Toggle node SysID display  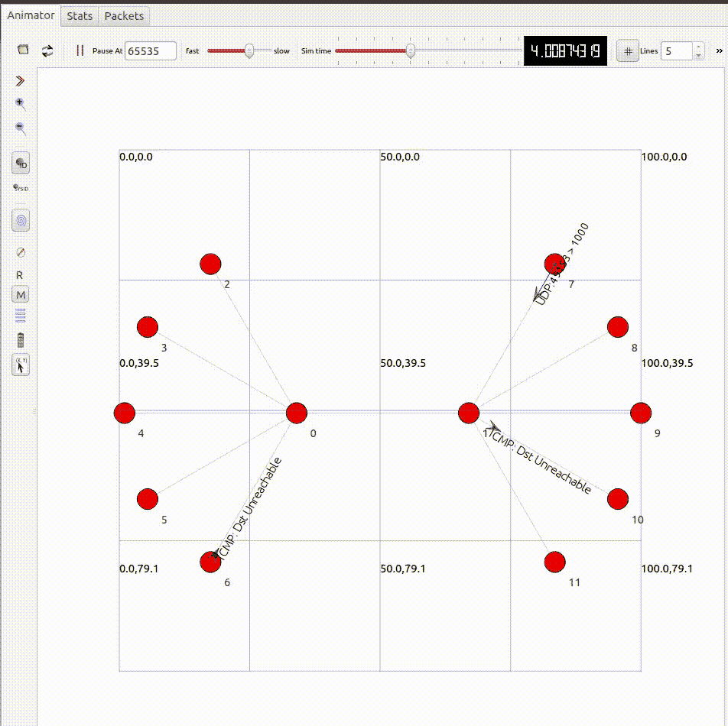(x=21, y=188)
